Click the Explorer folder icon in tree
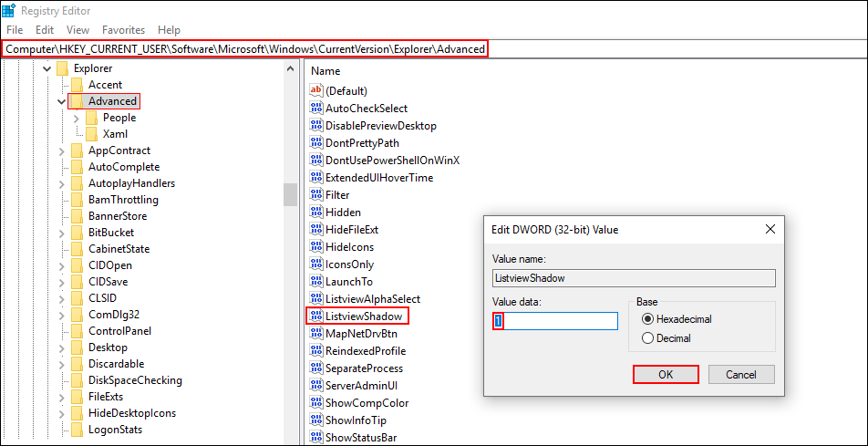Image resolution: width=868 pixels, height=446 pixels. (62, 68)
